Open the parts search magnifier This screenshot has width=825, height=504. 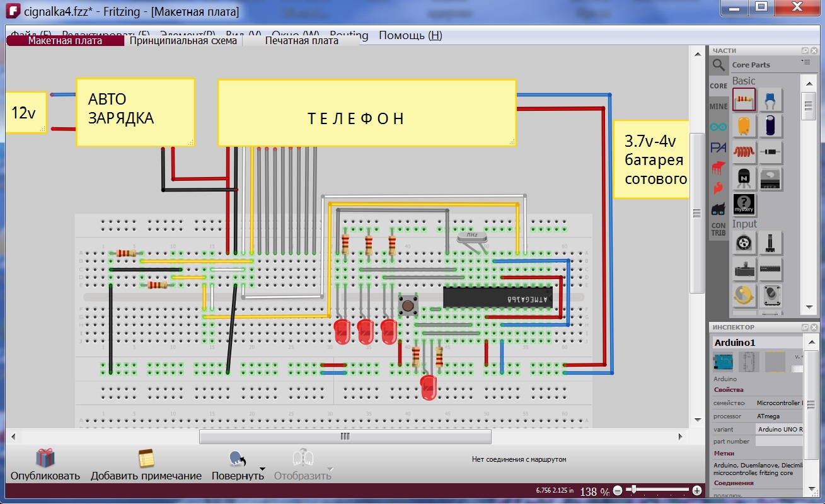[x=718, y=65]
